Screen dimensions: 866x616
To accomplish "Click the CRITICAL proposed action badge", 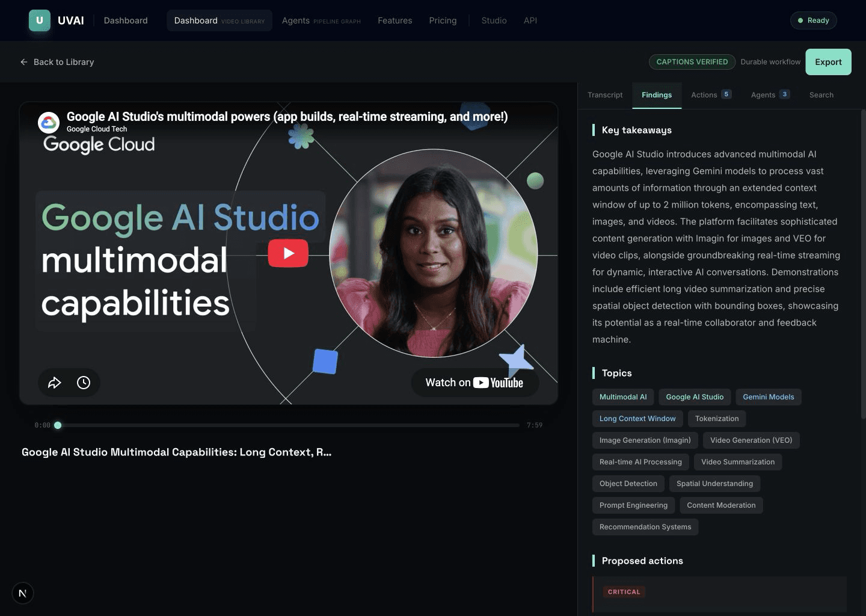I will coord(624,592).
